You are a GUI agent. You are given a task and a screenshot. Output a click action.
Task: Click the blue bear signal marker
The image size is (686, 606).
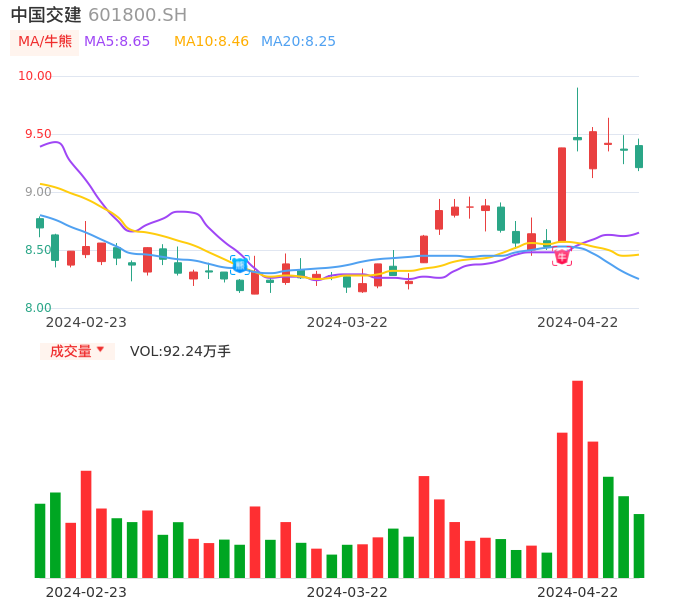pos(240,265)
